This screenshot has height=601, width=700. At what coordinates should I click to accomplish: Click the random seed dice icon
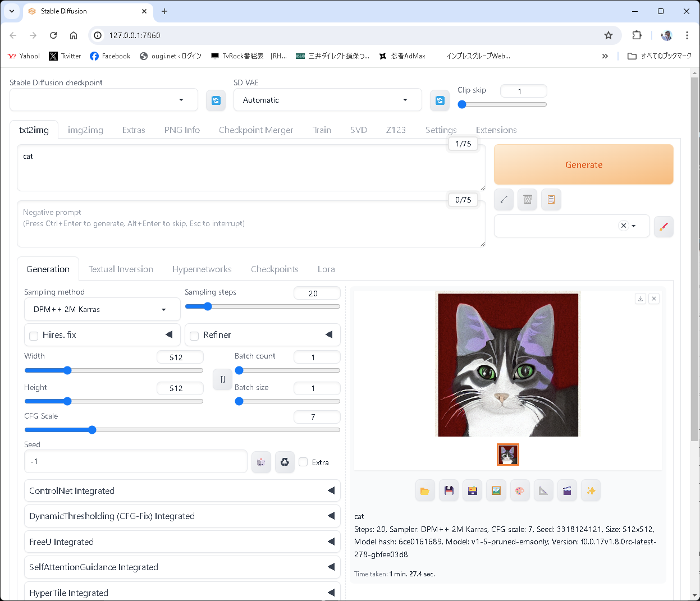[x=261, y=462]
